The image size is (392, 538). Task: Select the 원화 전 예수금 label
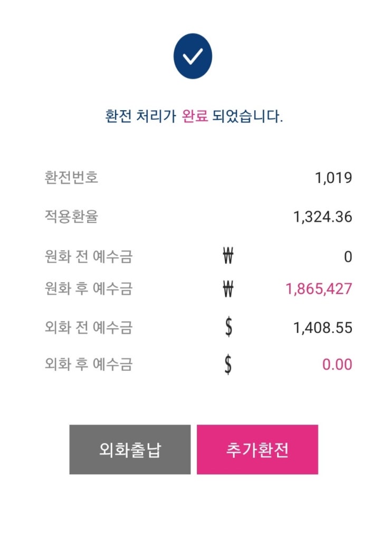89,257
